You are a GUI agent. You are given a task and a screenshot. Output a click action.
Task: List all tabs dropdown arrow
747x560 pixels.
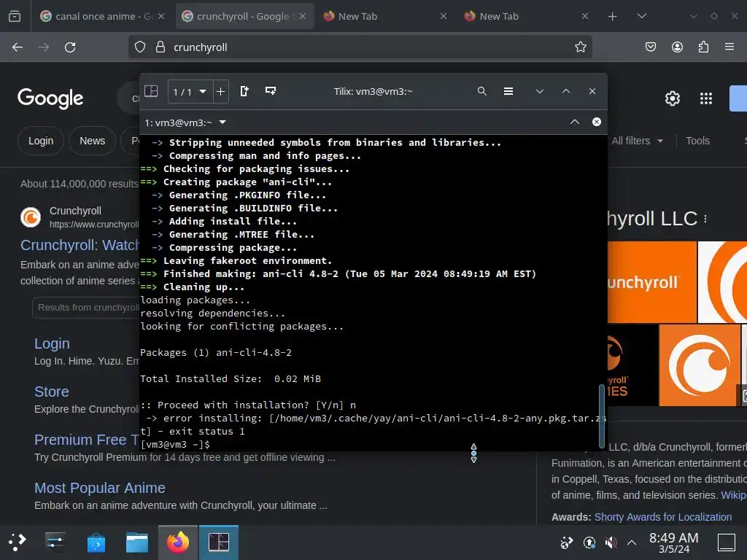click(x=642, y=16)
